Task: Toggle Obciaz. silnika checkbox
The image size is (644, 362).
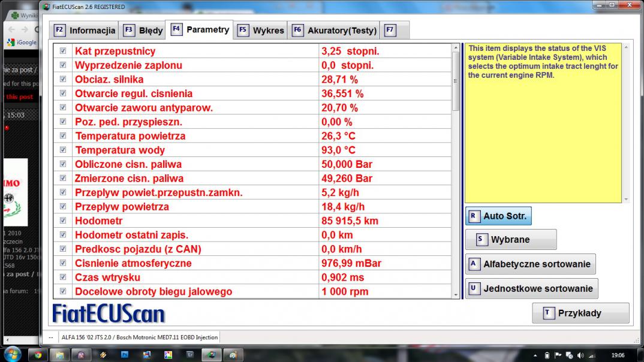Action: [63, 79]
